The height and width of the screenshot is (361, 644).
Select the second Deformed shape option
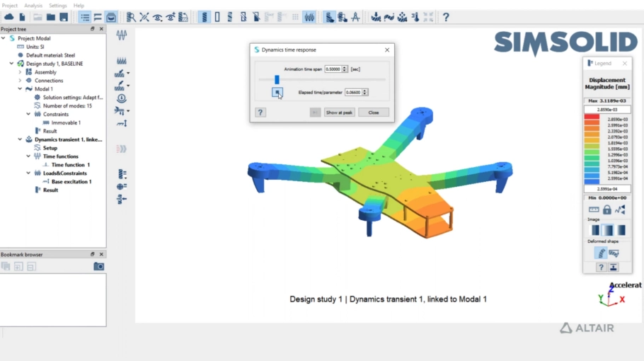[614, 253]
